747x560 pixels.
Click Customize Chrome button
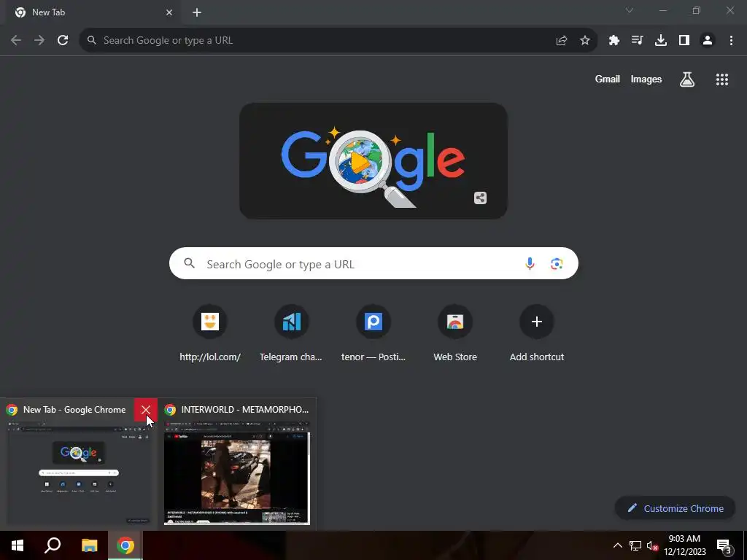(x=676, y=508)
